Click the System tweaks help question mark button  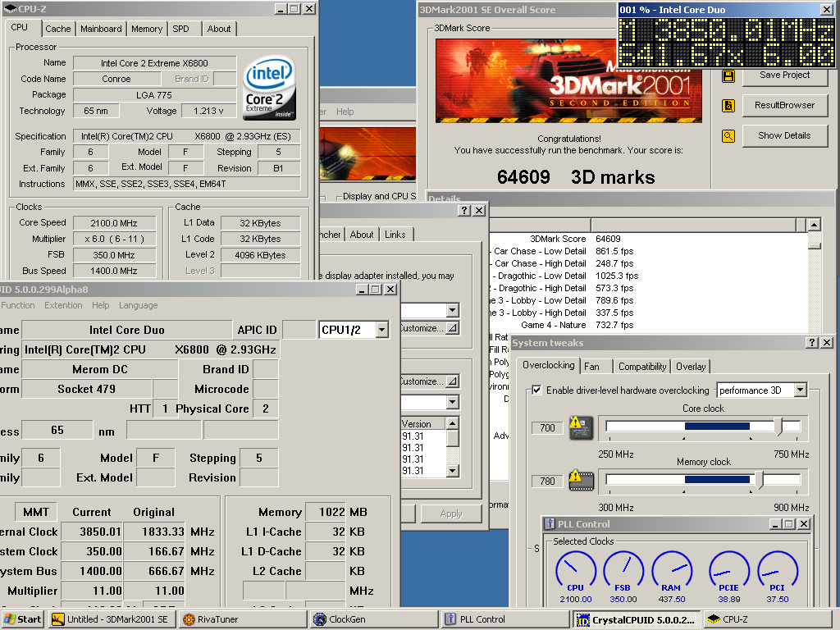(x=813, y=342)
